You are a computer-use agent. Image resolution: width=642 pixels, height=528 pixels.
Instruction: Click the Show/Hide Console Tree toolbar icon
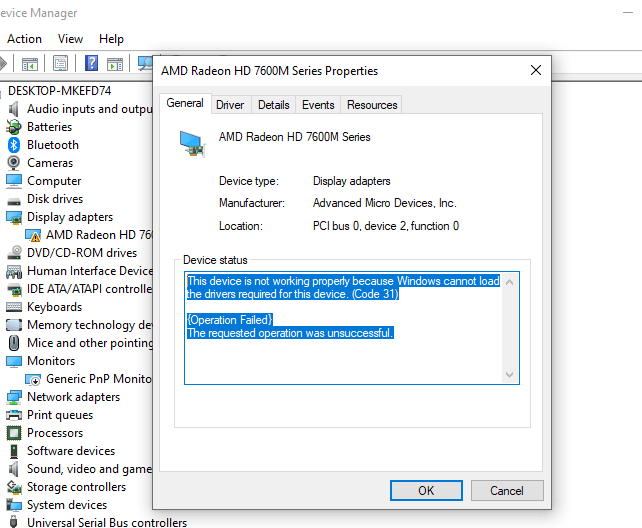point(29,64)
